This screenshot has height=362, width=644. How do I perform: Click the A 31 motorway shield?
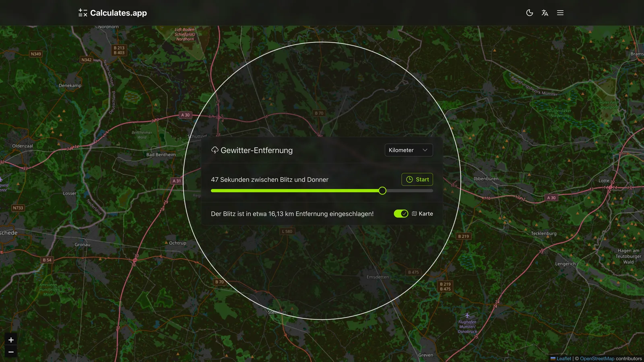coord(177,181)
